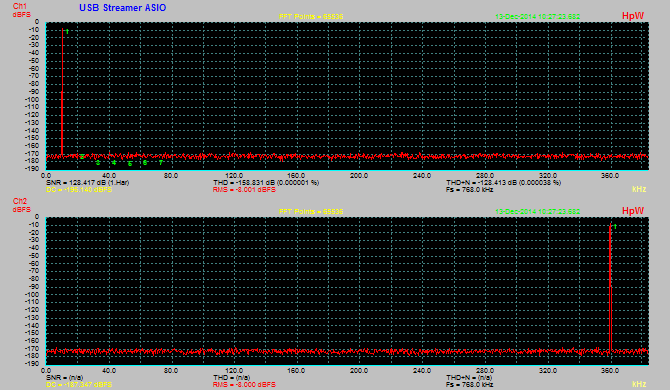Click the Ch2 kHz axis unit label
The height and width of the screenshot is (390, 670).
tap(639, 384)
